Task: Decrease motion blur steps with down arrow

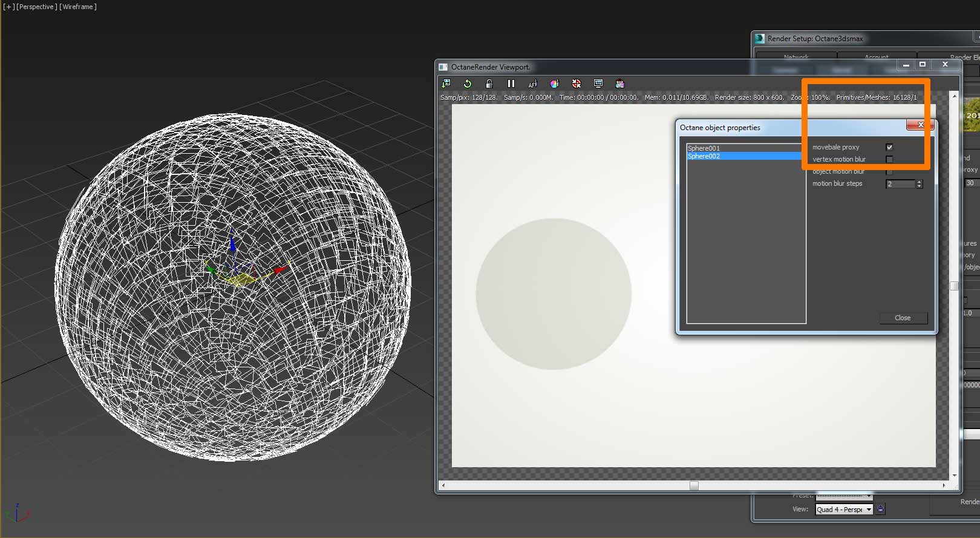Action: pos(920,186)
